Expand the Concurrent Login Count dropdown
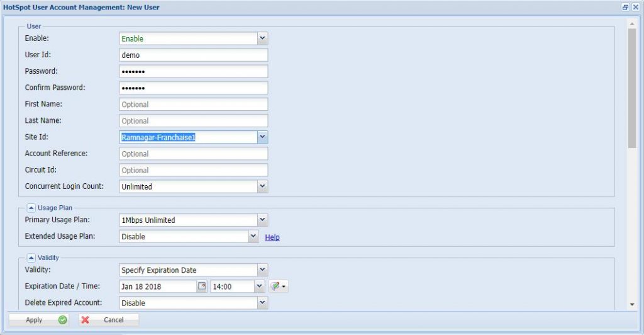 [262, 186]
